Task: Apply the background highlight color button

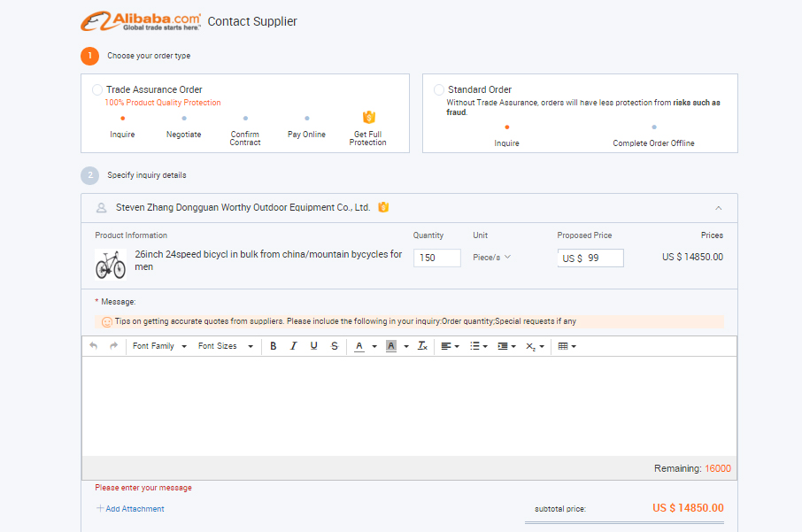Action: pos(391,346)
